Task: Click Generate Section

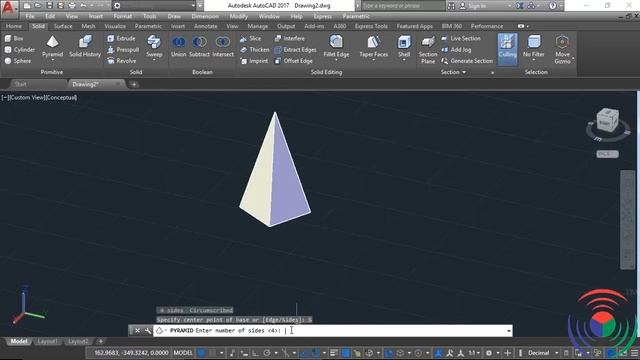Action: (x=467, y=61)
